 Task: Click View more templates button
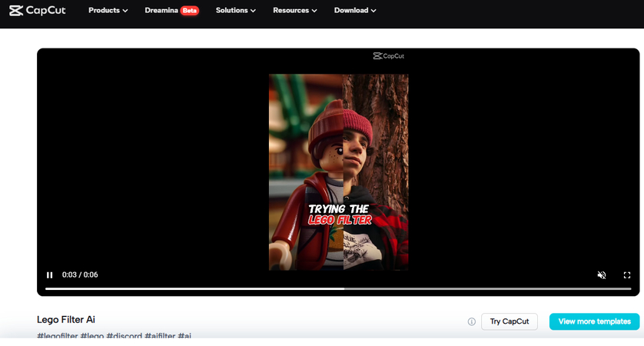click(x=594, y=321)
